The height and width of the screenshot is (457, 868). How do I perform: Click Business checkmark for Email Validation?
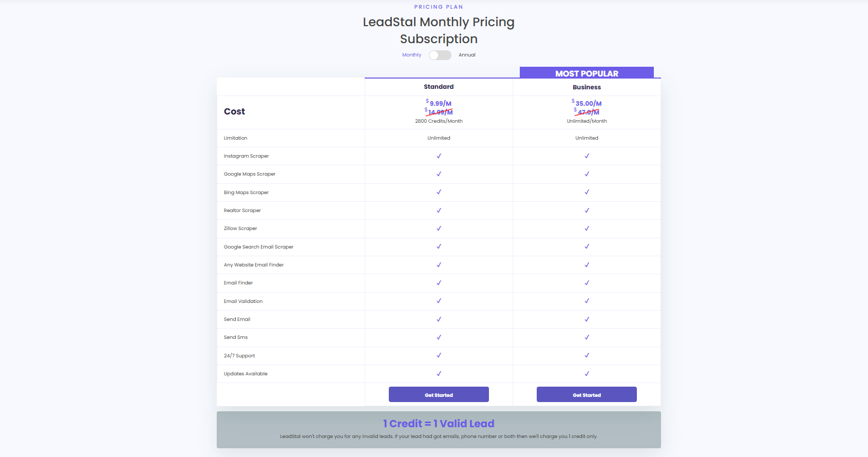[x=587, y=301]
